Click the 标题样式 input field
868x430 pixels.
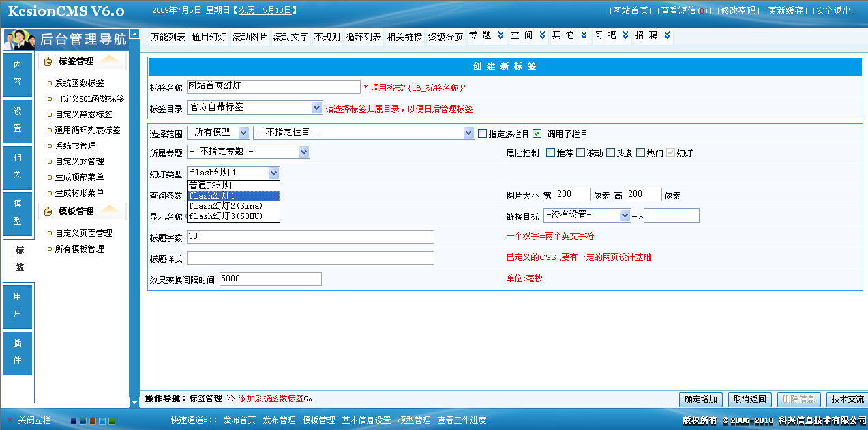click(x=310, y=258)
